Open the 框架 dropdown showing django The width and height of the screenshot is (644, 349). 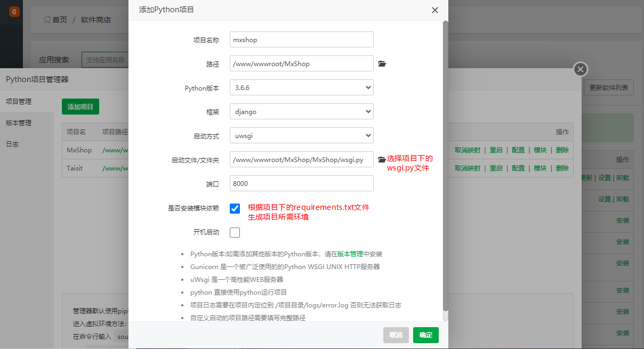(x=301, y=111)
